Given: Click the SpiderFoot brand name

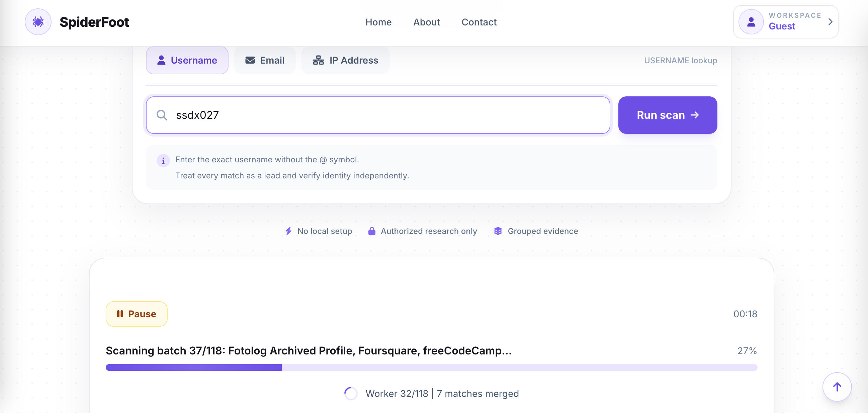Looking at the screenshot, I should (x=94, y=22).
